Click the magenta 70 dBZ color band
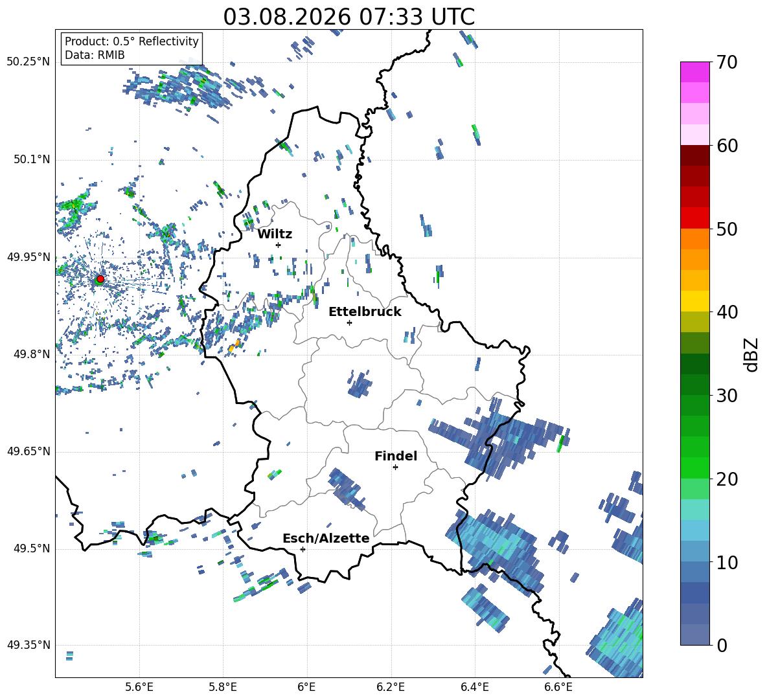Image resolution: width=767 pixels, height=700 pixels. coord(694,72)
